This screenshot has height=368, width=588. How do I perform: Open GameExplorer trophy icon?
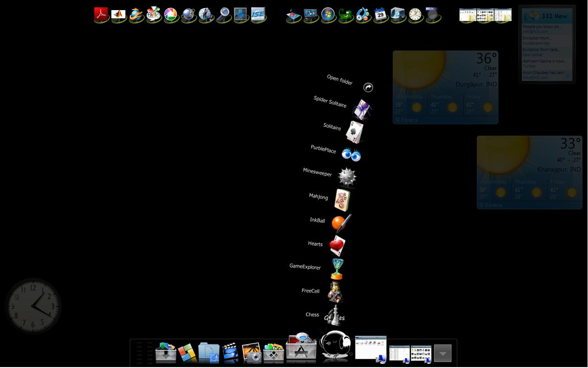pos(337,269)
